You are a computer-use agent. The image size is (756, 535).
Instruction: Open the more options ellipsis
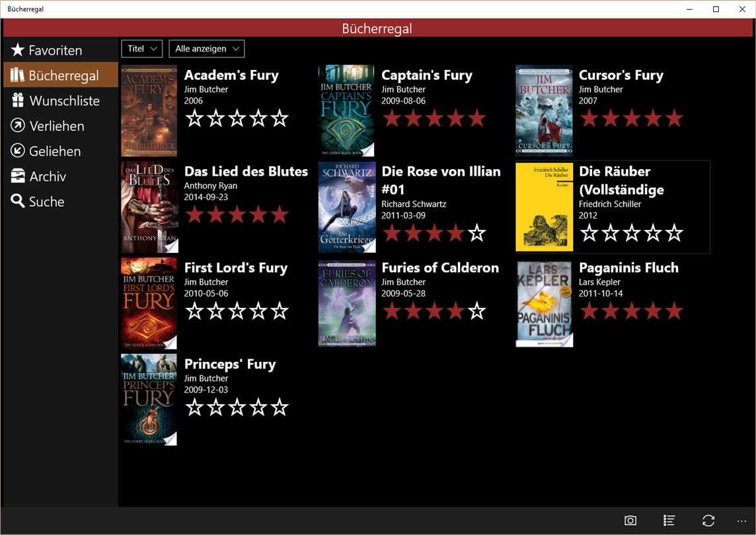click(741, 521)
